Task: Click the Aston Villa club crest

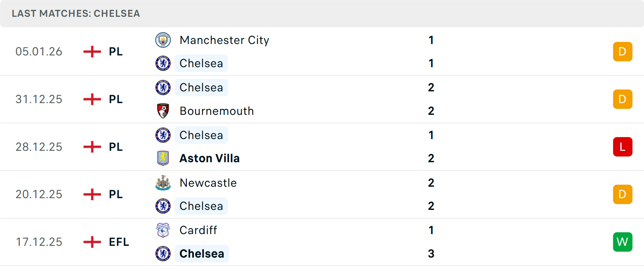Action: [x=163, y=158]
